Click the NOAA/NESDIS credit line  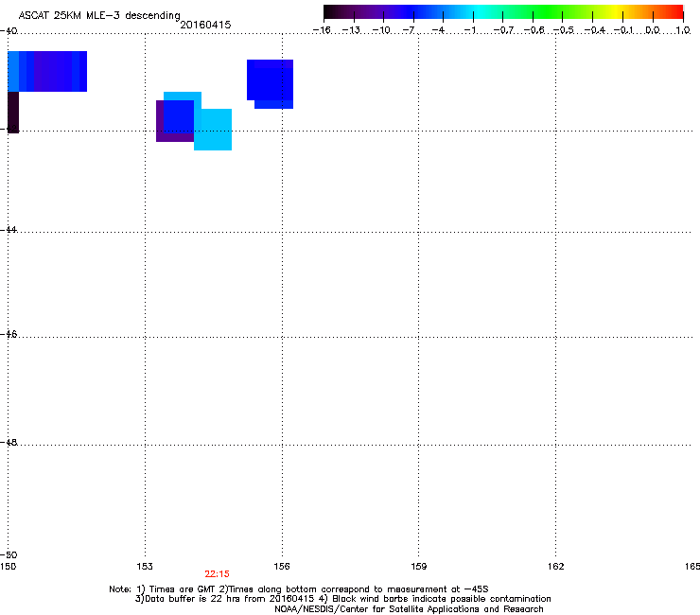pos(409,609)
